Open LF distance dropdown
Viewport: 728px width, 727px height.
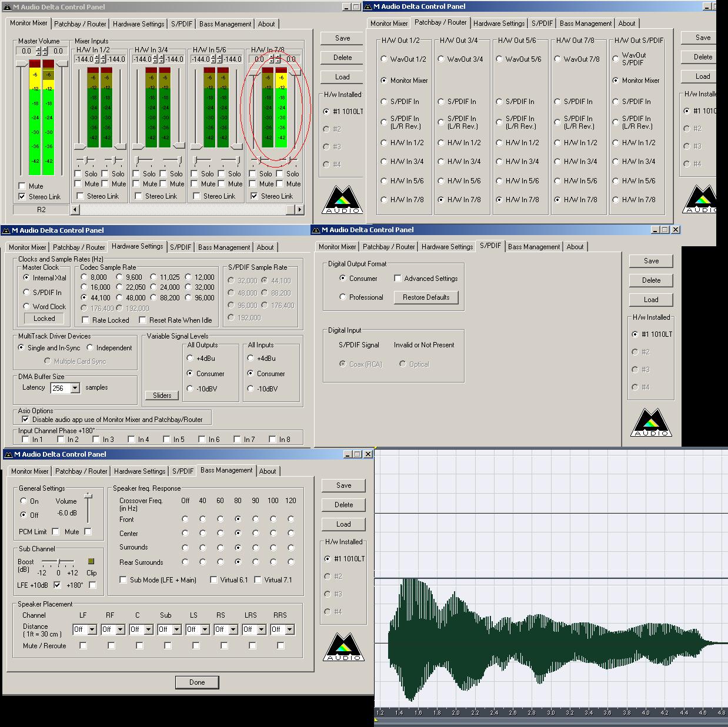pos(92,629)
